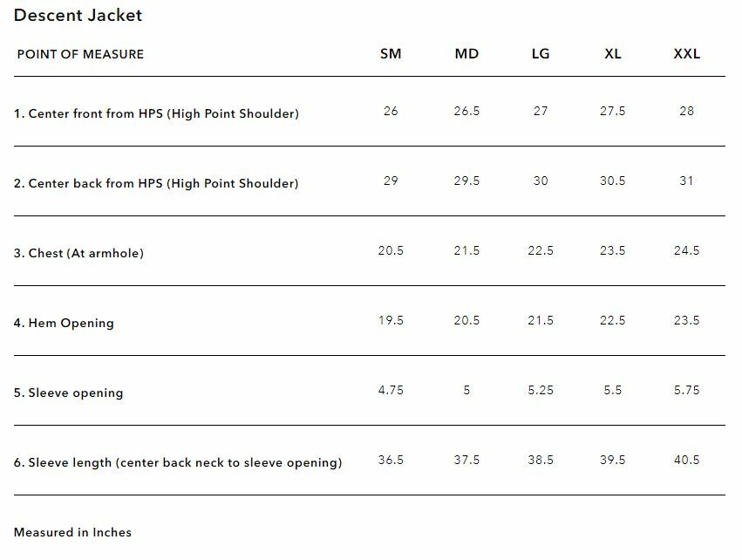Select the XXL center back value 31
The image size is (742, 560).
pos(686,181)
